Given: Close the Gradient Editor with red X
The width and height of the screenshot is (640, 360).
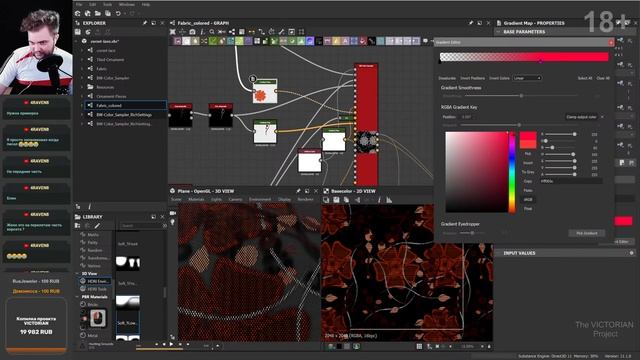Looking at the screenshot, I should coord(611,42).
